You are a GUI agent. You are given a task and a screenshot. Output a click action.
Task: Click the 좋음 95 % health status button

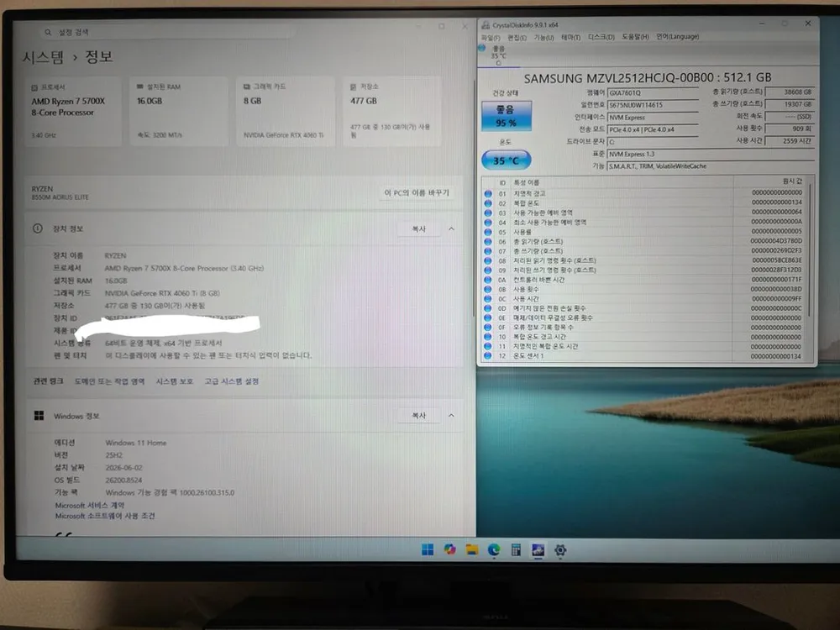point(507,116)
